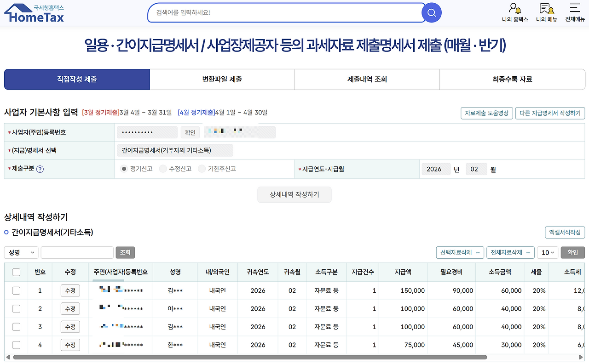
Task: Switch to 최종수록 자료 tab
Action: [512, 80]
